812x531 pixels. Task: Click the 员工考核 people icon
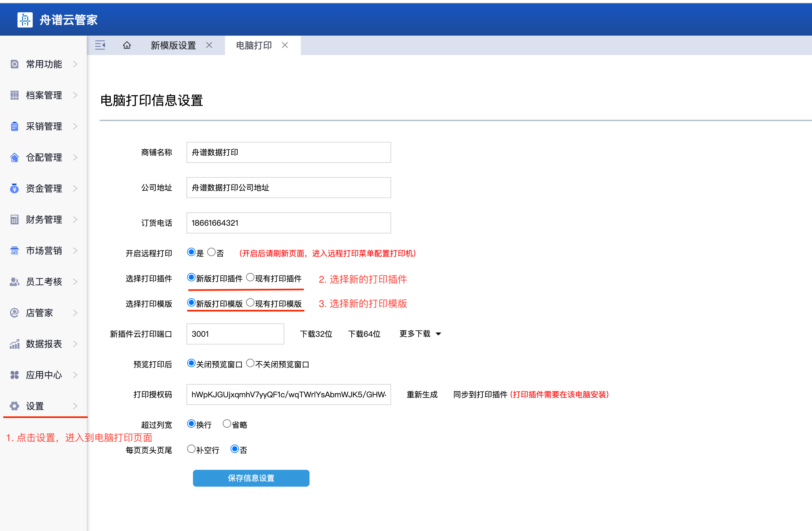tap(14, 282)
